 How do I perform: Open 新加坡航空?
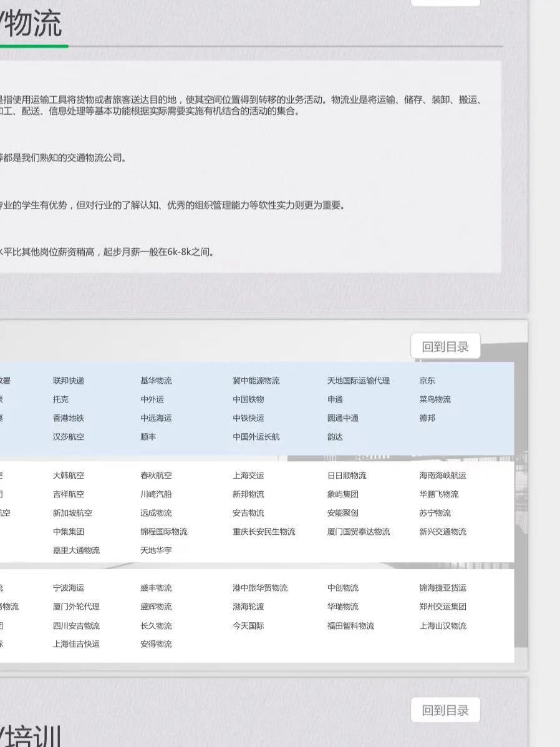[x=72, y=512]
